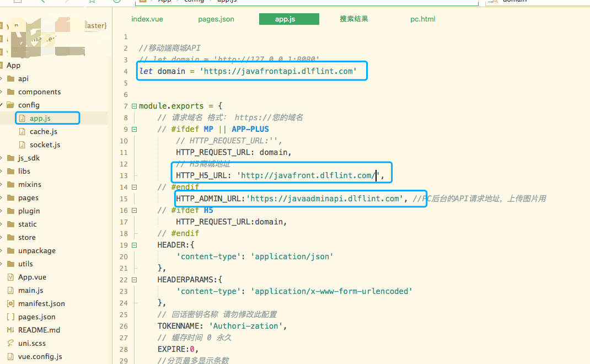Click the uni.scss Sass icon
This screenshot has height=364, width=590.
tap(10, 343)
